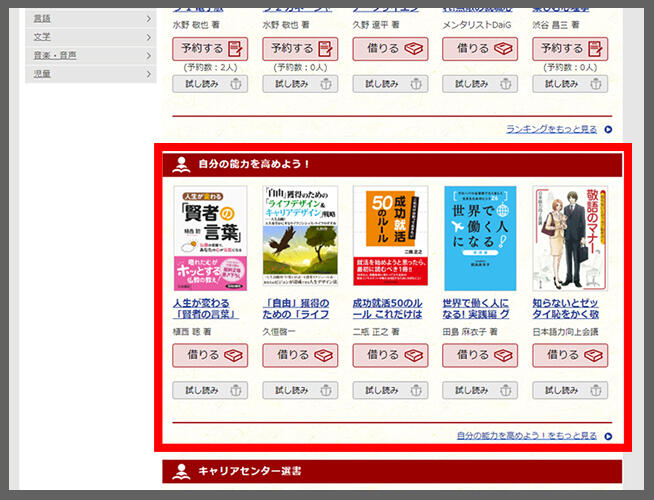Screen dimensions: 654x500
Task: Click the reservation icon on 予約する under 渋谷 昌三 著
Action: [x=595, y=48]
